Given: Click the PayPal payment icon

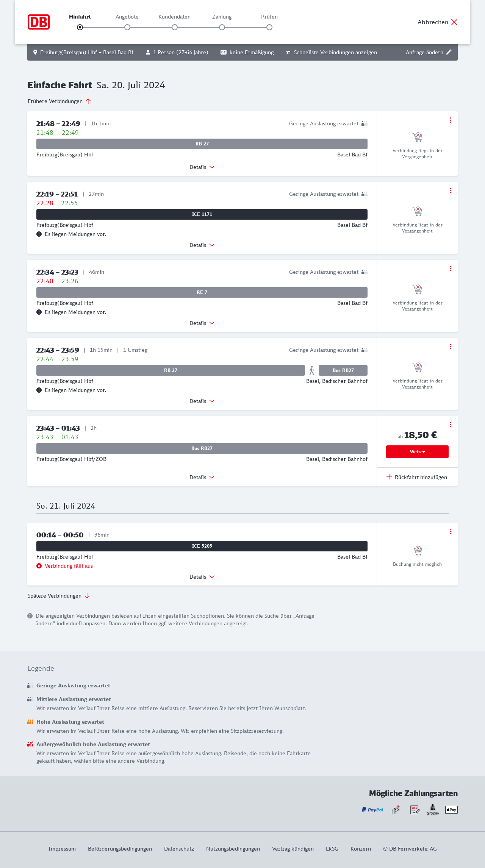Looking at the screenshot, I should click(x=372, y=810).
